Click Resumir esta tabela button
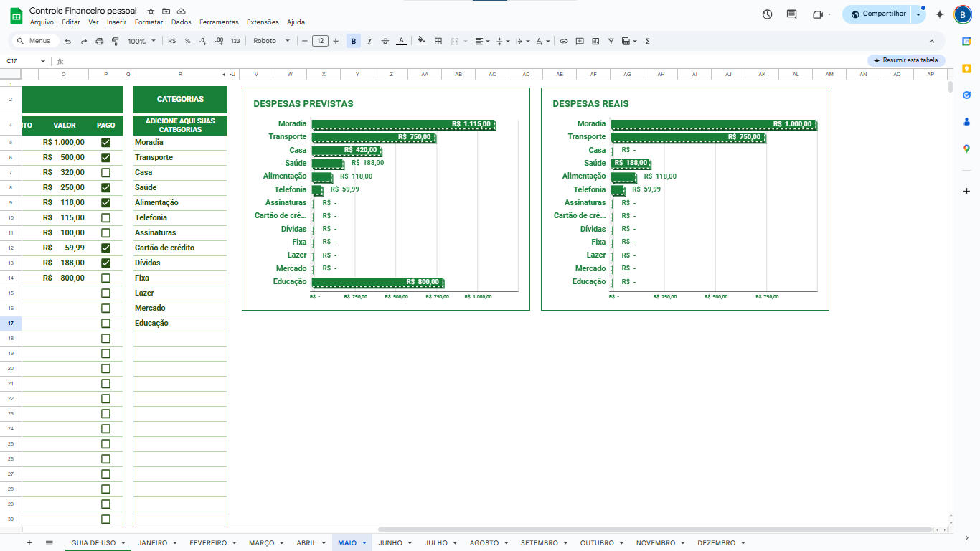 (906, 60)
